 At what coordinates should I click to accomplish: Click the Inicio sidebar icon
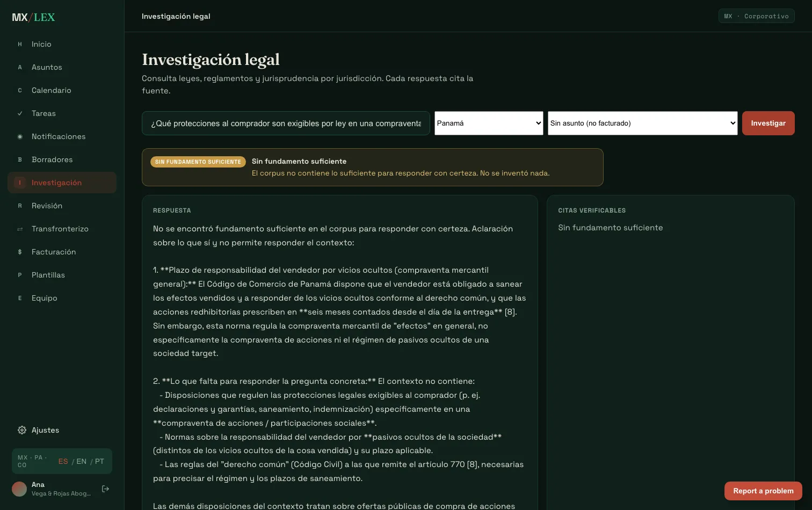click(20, 44)
